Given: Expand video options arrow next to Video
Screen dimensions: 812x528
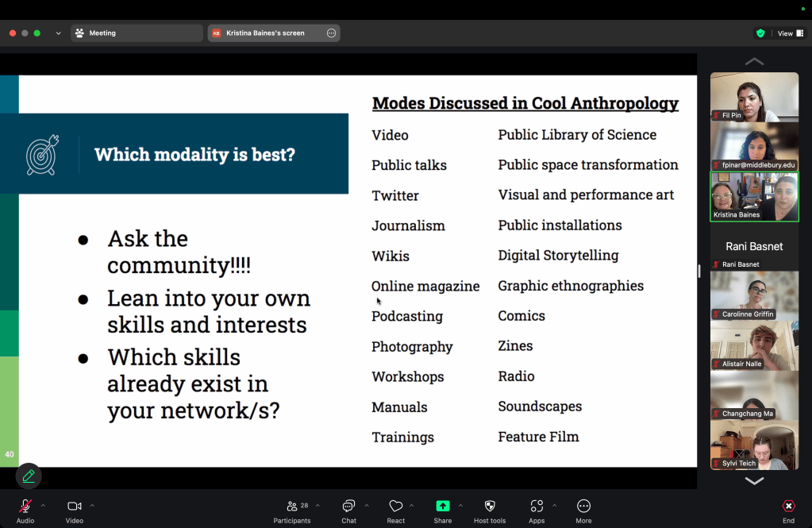Looking at the screenshot, I should [x=92, y=505].
